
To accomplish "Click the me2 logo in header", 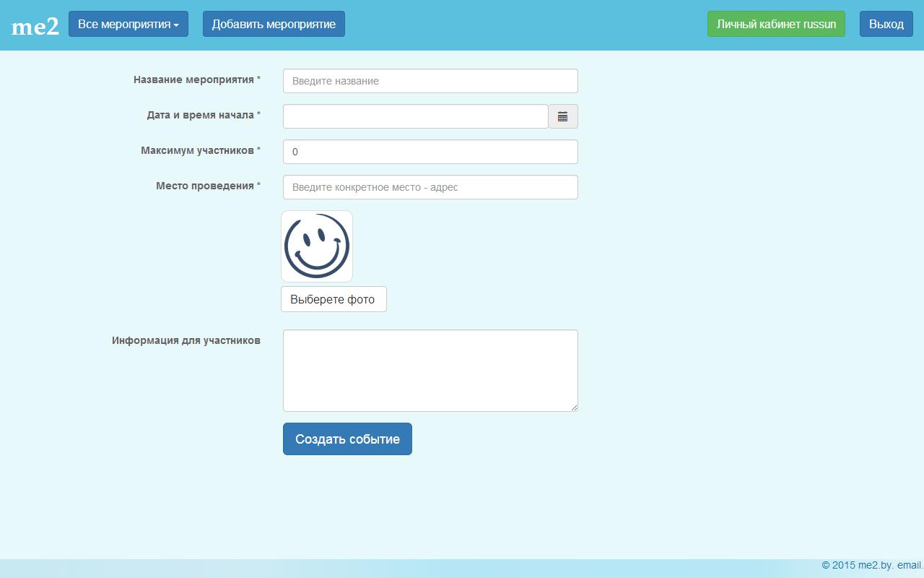I will coord(35,26).
